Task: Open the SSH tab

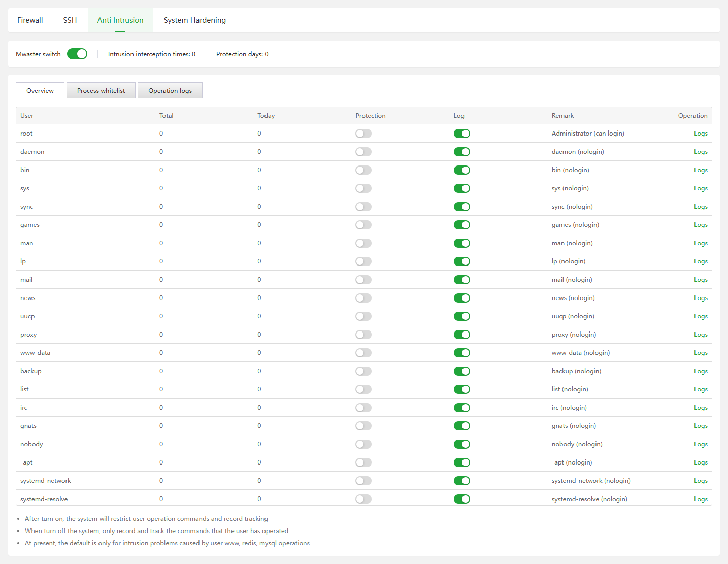Action: click(70, 20)
